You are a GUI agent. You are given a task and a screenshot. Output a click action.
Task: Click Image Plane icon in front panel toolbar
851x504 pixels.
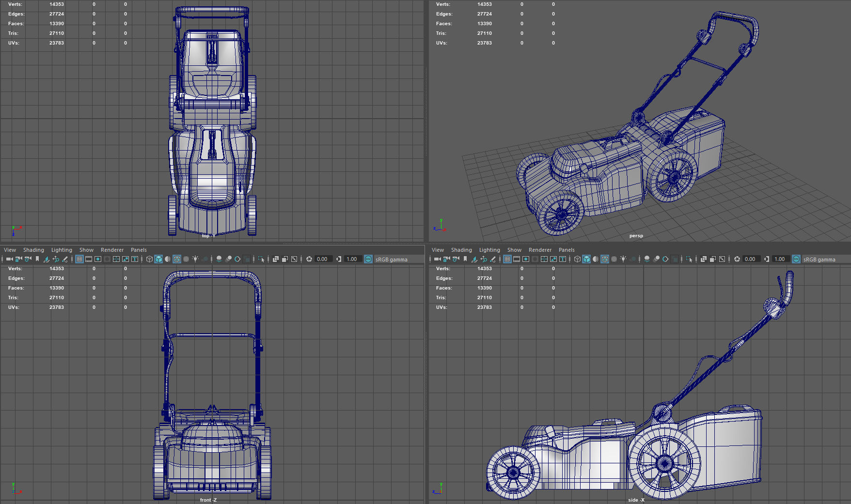[47, 259]
